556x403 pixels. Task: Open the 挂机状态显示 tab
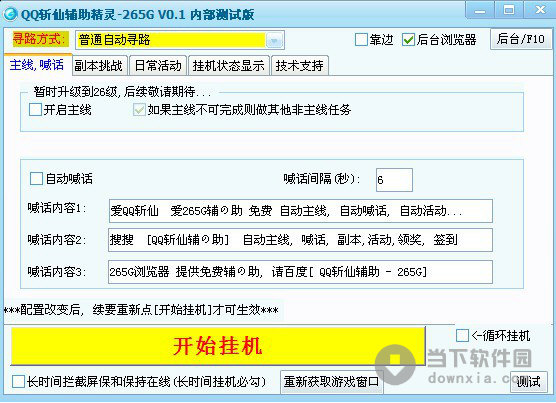pyautogui.click(x=229, y=66)
